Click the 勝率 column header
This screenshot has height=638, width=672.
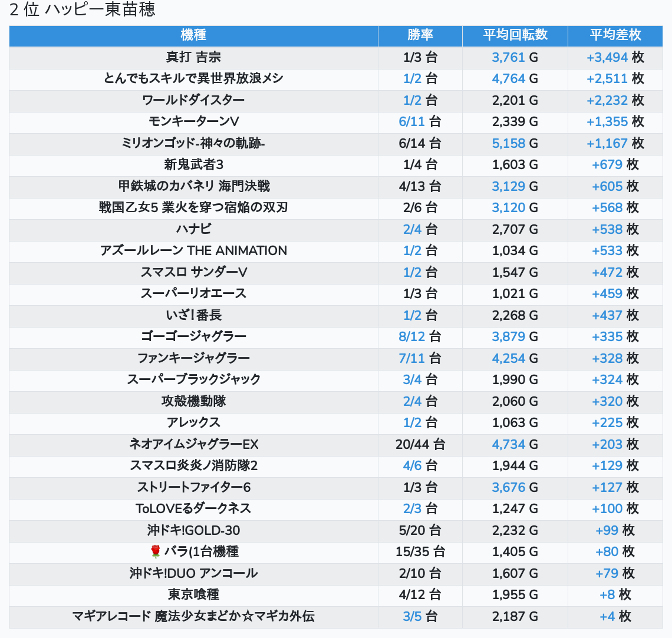tap(420, 35)
